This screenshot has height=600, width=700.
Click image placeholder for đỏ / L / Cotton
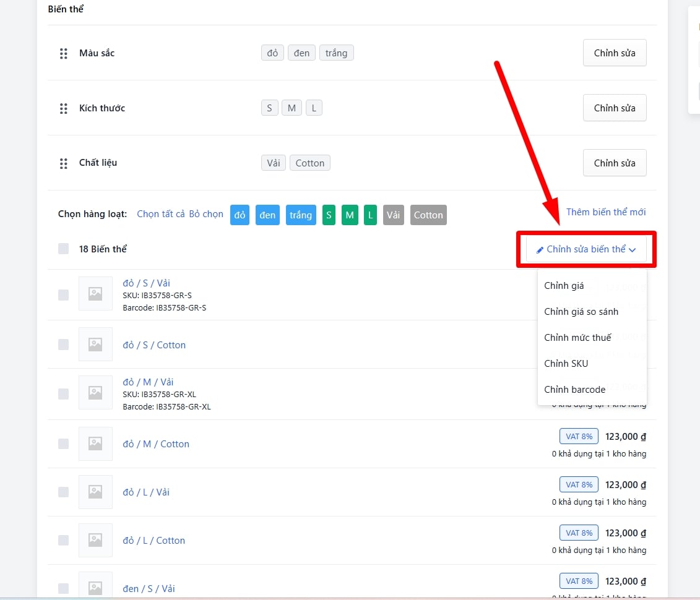(95, 540)
